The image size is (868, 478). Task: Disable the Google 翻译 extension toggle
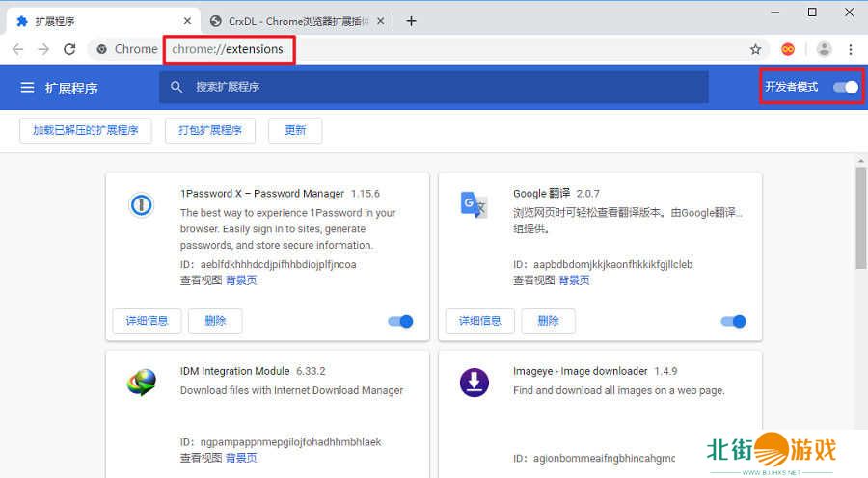coord(733,321)
